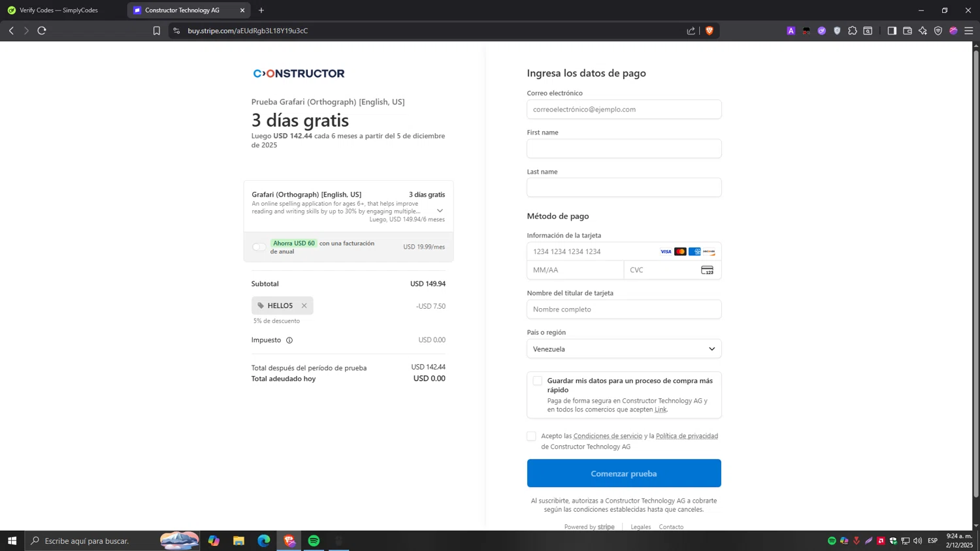
Task: Open a new browser tab
Action: (x=261, y=10)
